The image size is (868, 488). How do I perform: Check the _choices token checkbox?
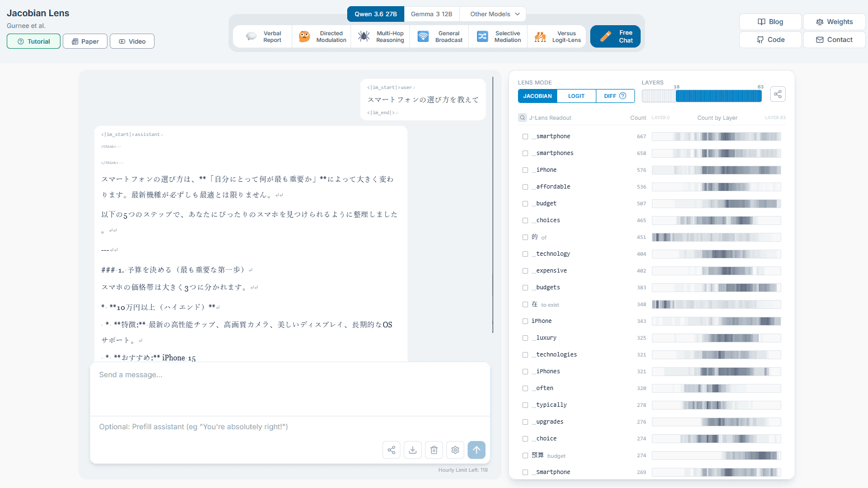pyautogui.click(x=525, y=220)
